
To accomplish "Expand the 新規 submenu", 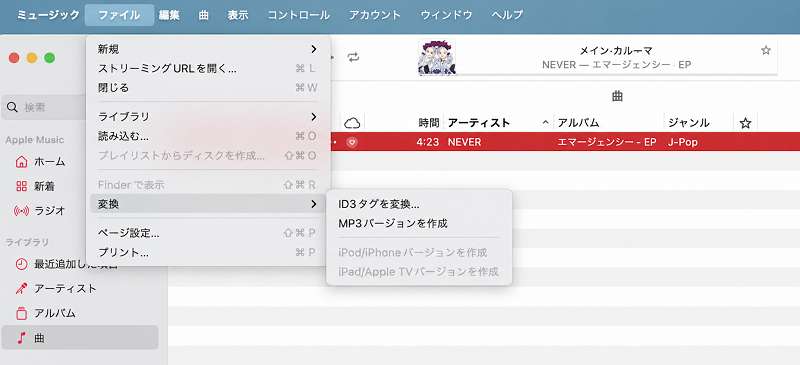I will (208, 49).
